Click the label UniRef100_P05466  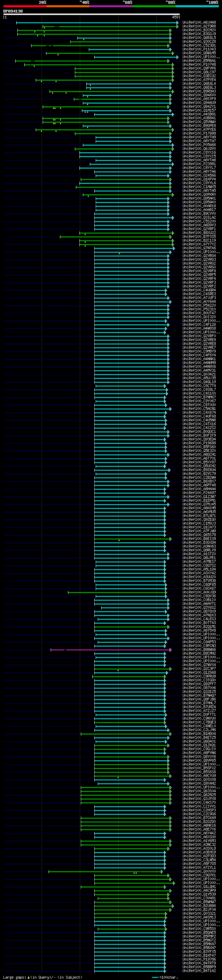pos(199,145)
